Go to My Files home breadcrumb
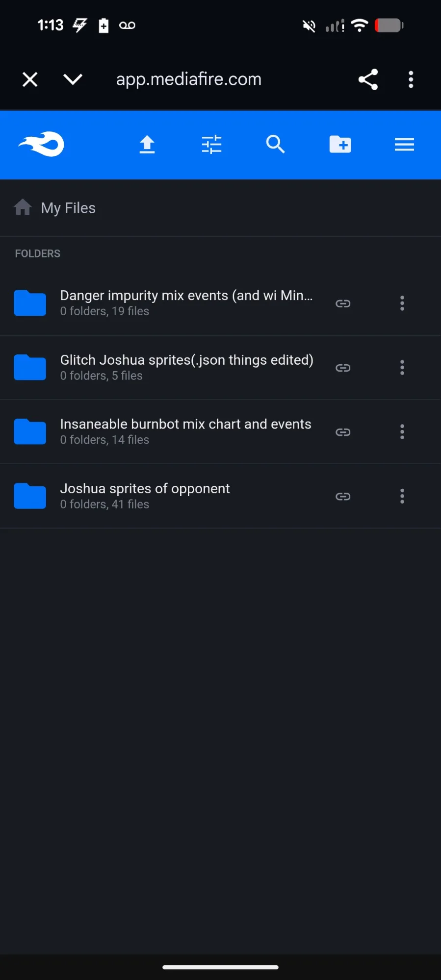This screenshot has height=980, width=441. tap(68, 208)
